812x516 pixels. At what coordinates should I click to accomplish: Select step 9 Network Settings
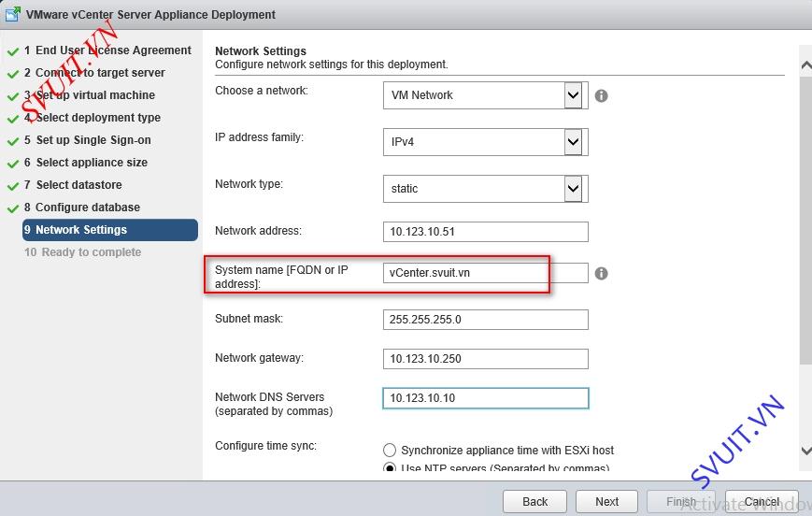(x=109, y=230)
